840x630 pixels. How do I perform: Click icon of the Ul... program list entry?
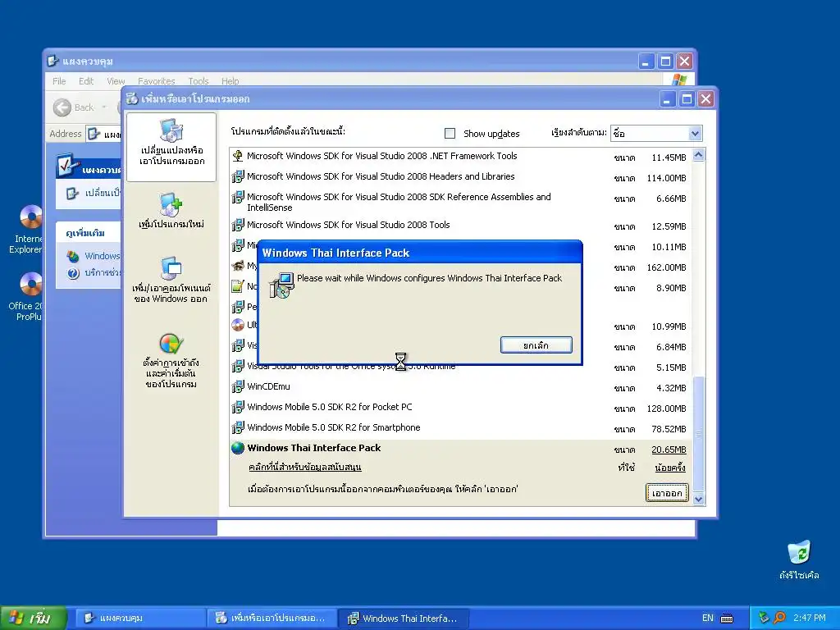[x=238, y=325]
